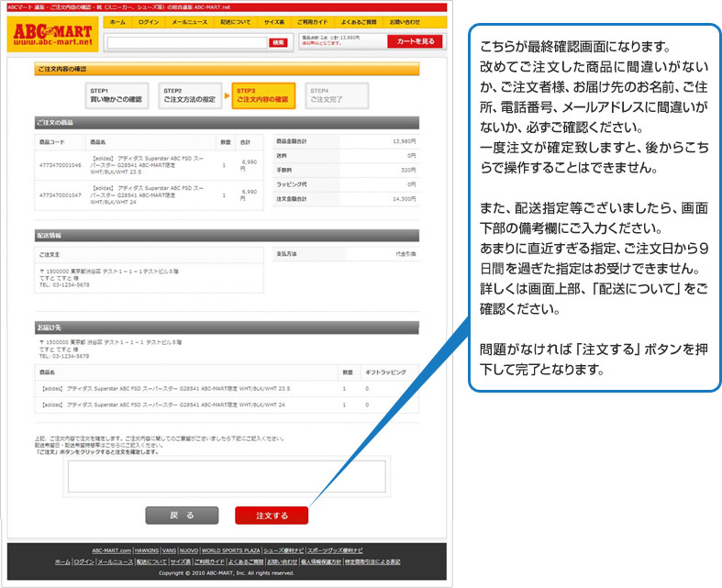Open よくあるご質問 in the top navigation bar
This screenshot has height=588, width=722.
[x=359, y=22]
